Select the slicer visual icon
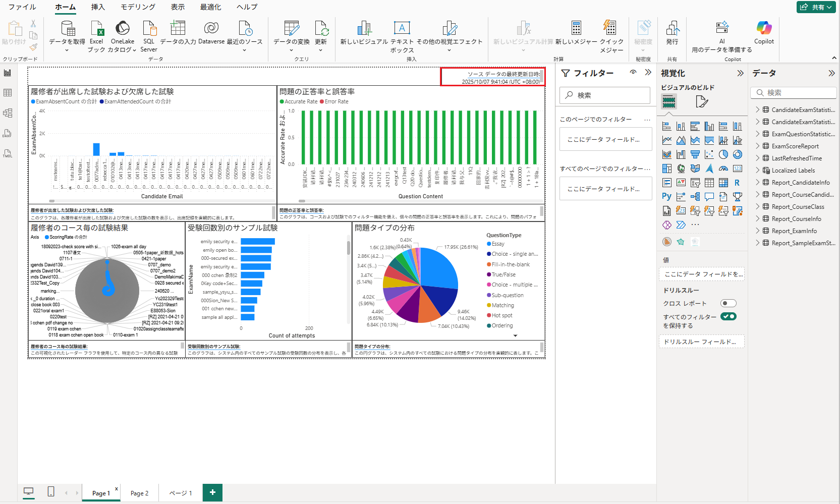 695,183
